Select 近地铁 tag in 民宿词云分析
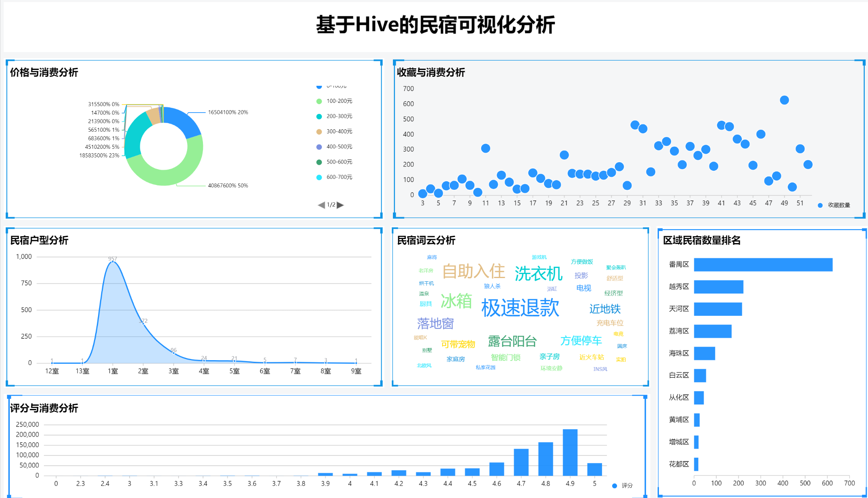Image resolution: width=868 pixels, height=498 pixels. (605, 309)
